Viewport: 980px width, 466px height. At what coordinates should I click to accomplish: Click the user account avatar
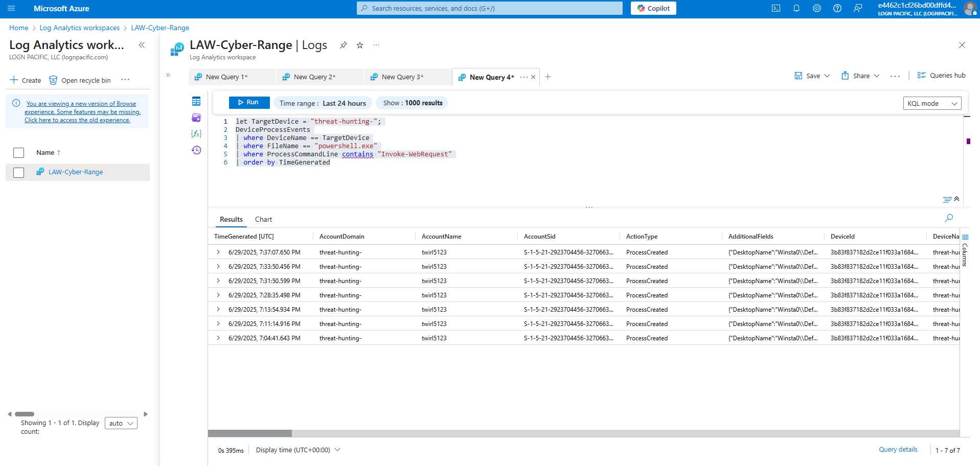(970, 9)
